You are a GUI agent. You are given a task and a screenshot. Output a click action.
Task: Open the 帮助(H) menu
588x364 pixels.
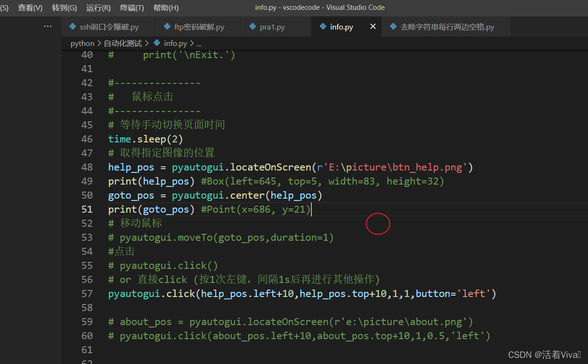[x=166, y=7]
